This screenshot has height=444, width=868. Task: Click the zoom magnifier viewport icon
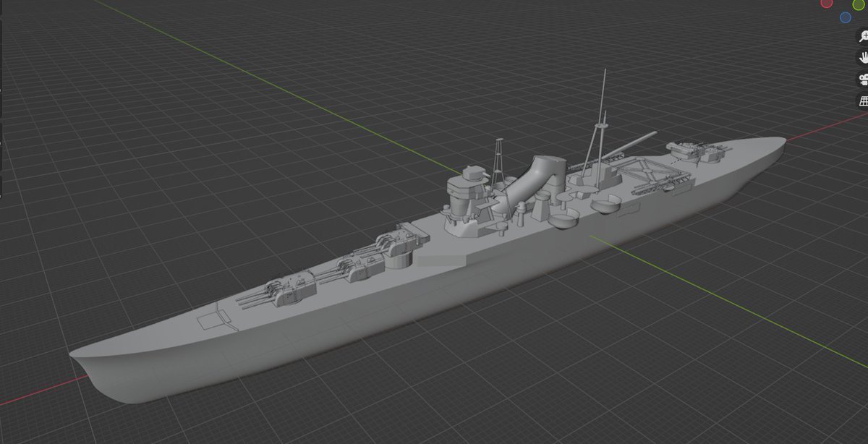(x=863, y=36)
